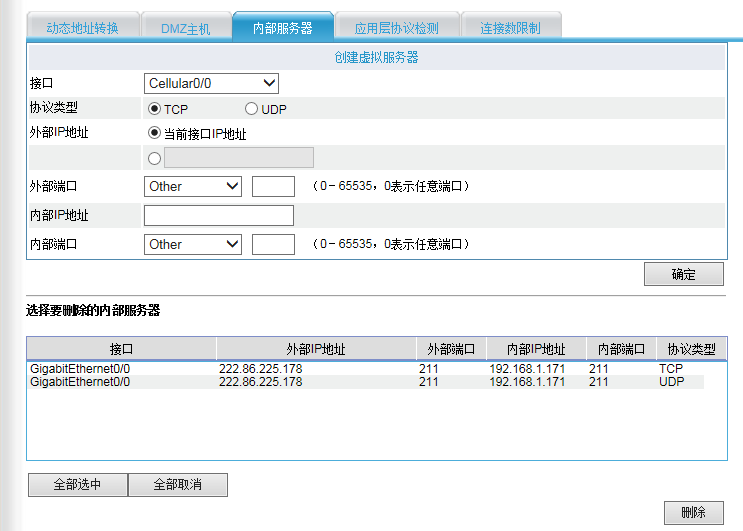
Task: Select the GigabitEthernet0/0 UDP server row
Action: 365,382
